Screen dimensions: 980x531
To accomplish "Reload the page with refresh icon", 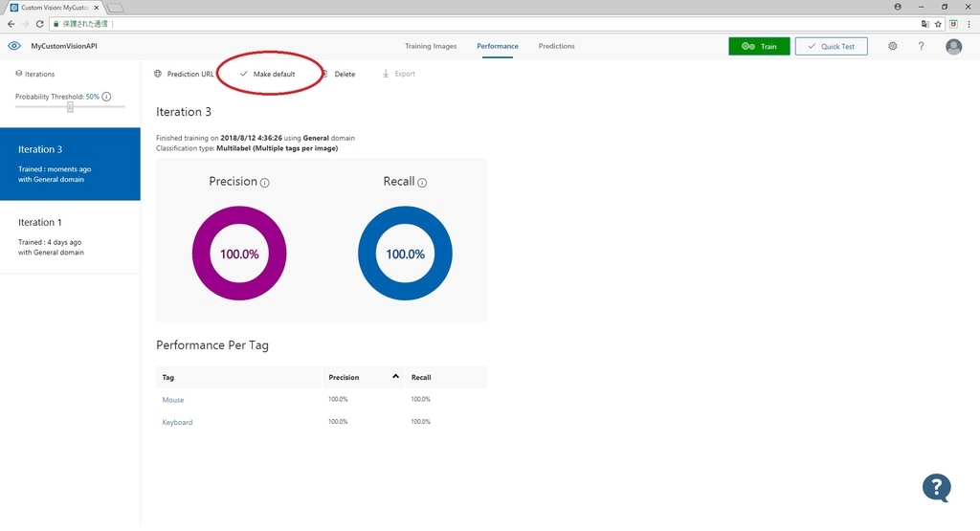I will coord(39,24).
